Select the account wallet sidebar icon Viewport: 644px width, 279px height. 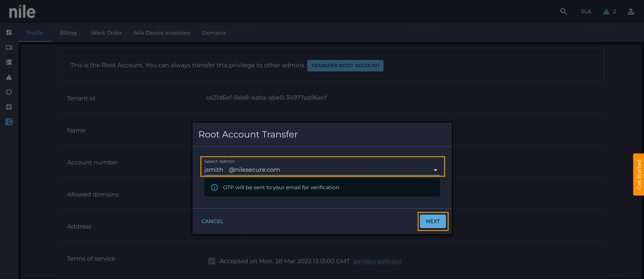pos(9,122)
